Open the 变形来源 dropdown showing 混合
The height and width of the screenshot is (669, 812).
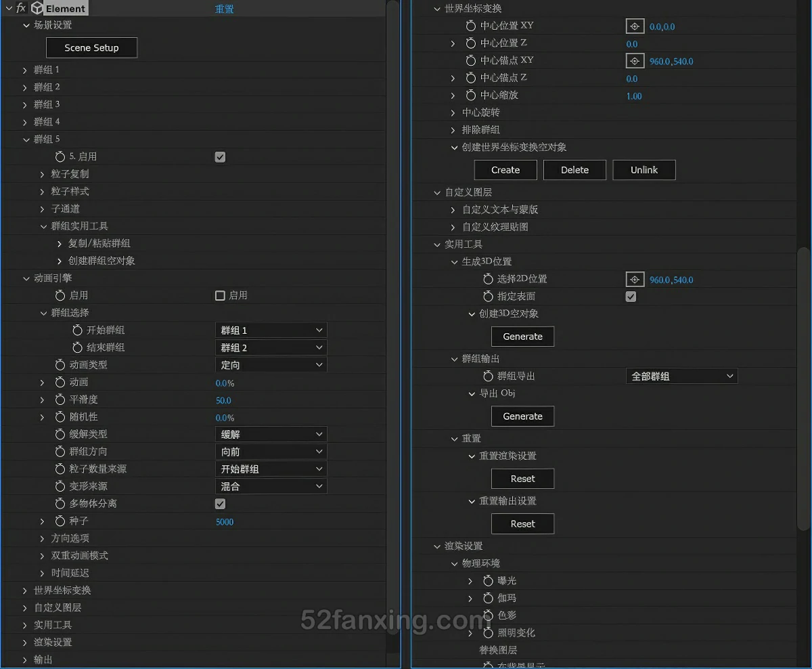tap(271, 486)
